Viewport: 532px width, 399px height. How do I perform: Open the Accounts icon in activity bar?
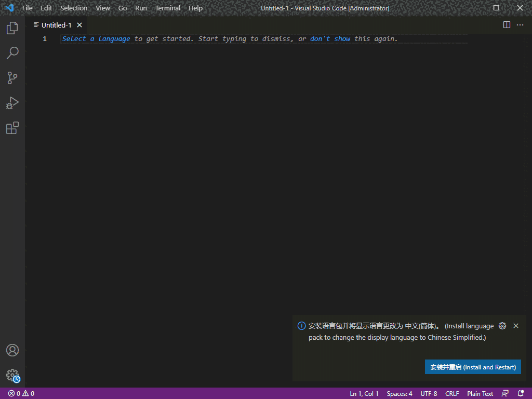point(12,350)
